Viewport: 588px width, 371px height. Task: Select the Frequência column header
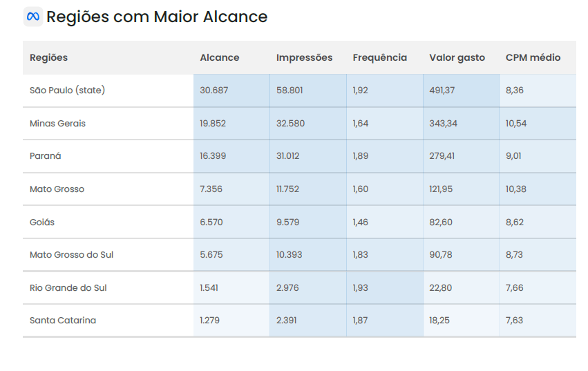[x=380, y=58]
